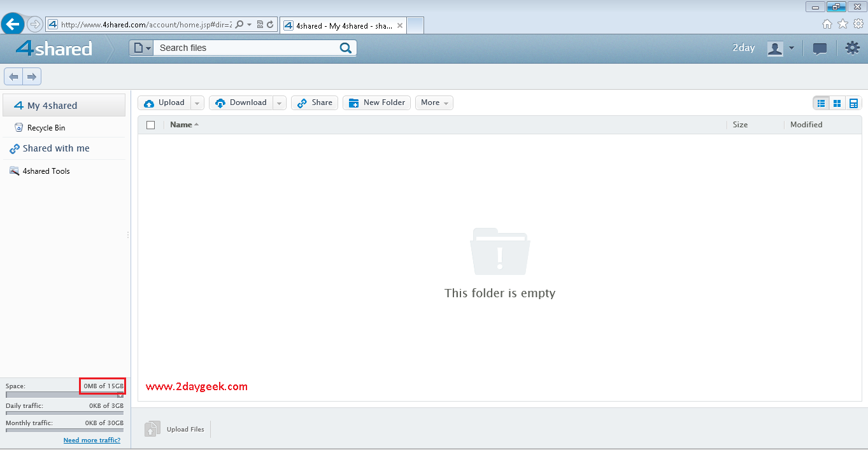Close the 4shared browser tab

[x=399, y=26]
